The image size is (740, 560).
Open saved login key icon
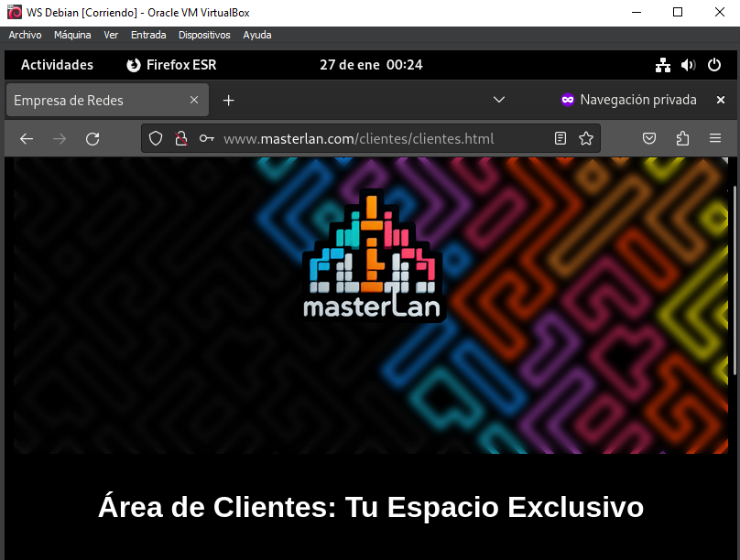(x=207, y=138)
